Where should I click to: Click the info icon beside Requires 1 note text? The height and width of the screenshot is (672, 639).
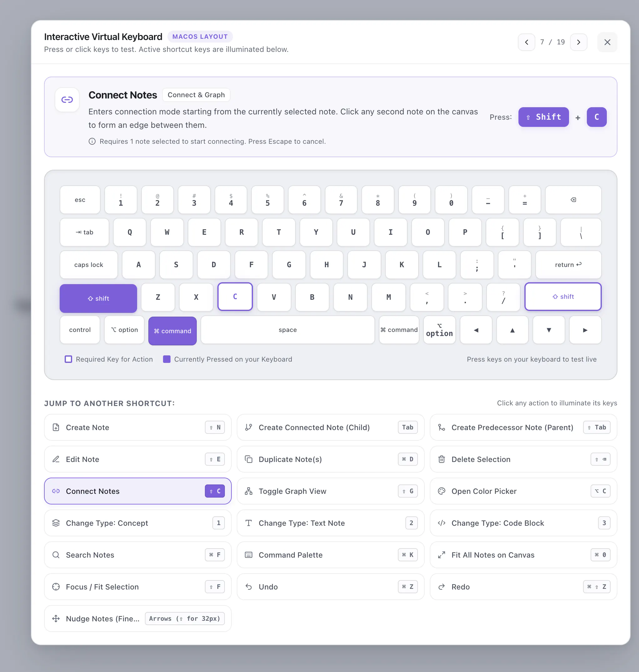[x=92, y=141]
